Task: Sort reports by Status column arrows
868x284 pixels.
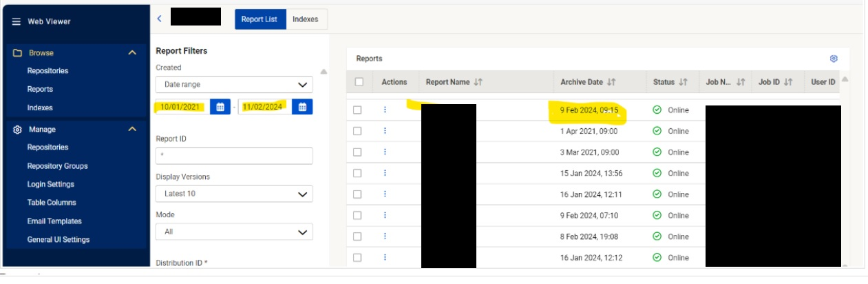Action: click(x=683, y=82)
